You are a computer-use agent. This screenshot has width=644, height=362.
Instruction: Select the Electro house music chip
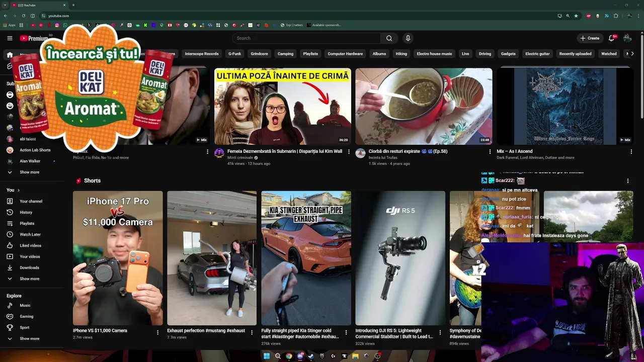click(x=434, y=54)
